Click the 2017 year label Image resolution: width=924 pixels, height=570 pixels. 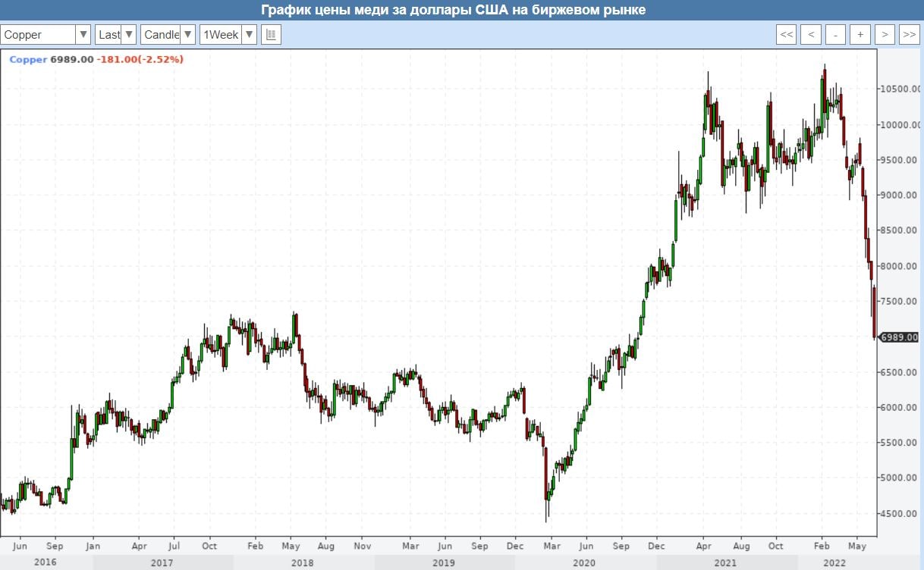click(x=162, y=562)
